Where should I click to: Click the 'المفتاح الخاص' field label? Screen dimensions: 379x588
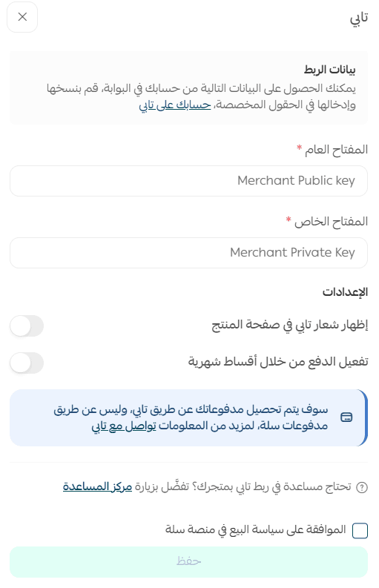331,222
